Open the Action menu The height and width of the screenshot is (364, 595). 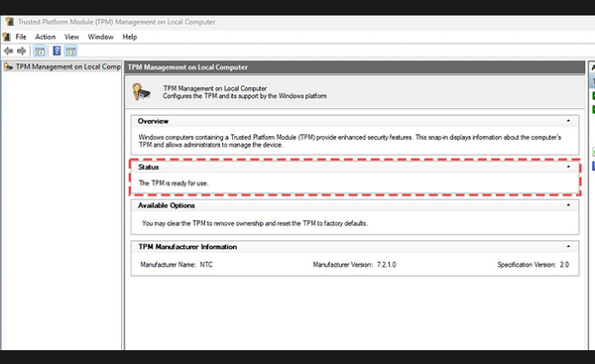[46, 37]
